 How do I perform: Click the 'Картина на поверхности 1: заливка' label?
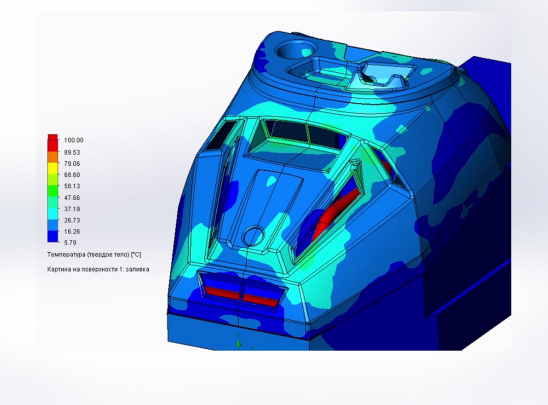[x=98, y=269]
